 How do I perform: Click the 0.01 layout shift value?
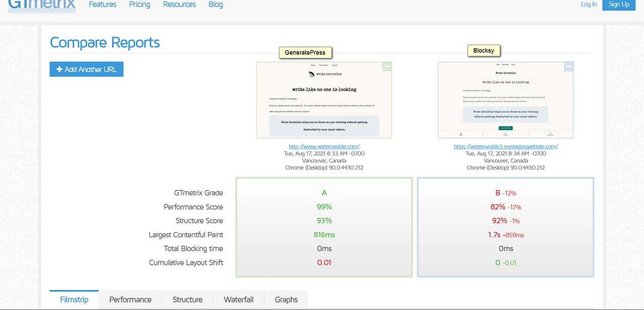324,263
